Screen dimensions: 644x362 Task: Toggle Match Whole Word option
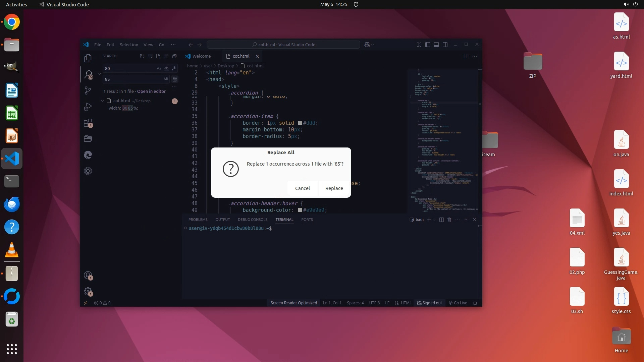tap(166, 68)
